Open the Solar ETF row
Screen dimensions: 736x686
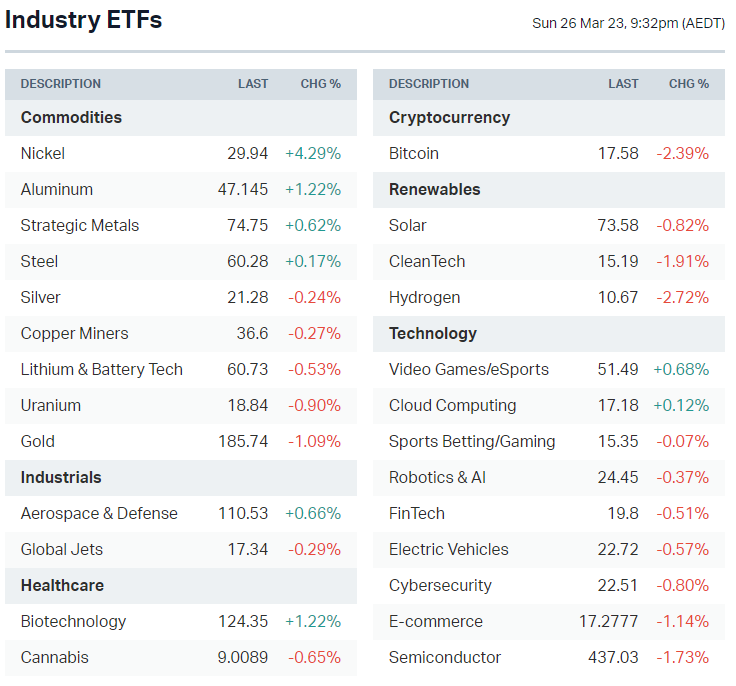[x=408, y=226]
